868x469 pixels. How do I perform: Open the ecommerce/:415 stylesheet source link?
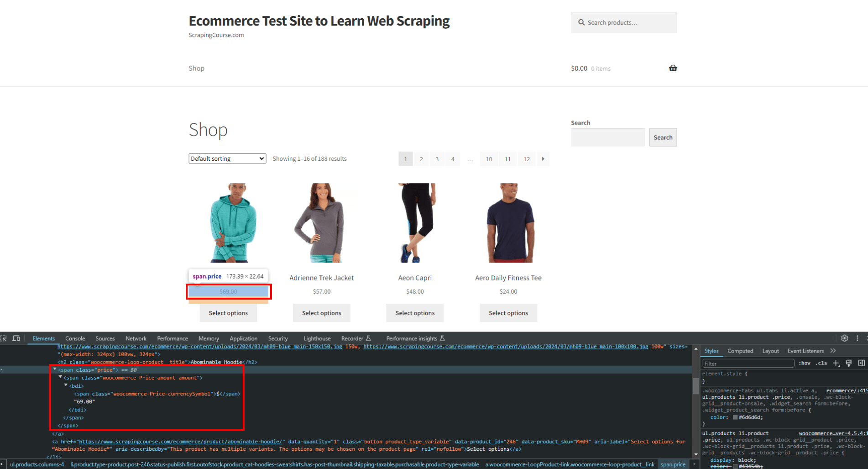[847, 390]
